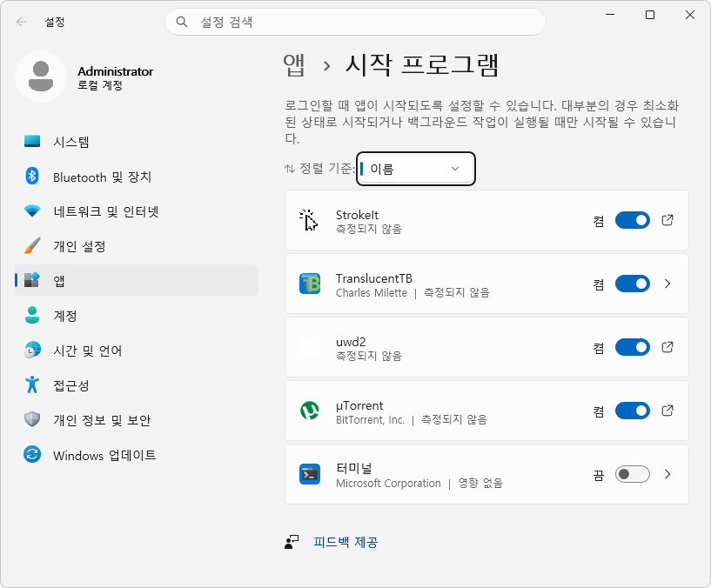Image resolution: width=711 pixels, height=588 pixels.
Task: Open uwd2 external link icon
Action: (667, 347)
